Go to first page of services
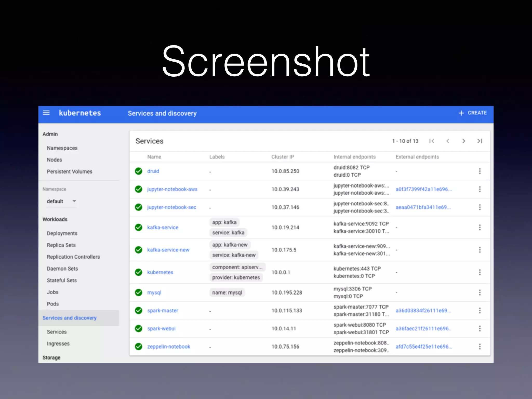The height and width of the screenshot is (399, 532). tap(432, 141)
